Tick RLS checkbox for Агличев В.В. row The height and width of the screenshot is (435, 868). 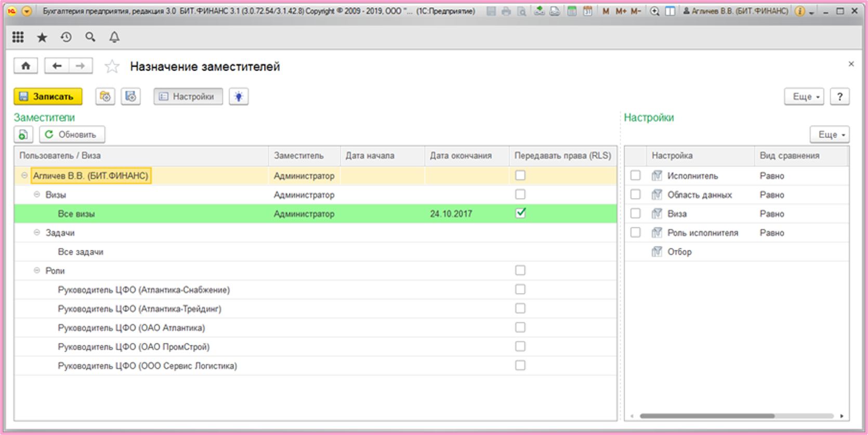[520, 175]
